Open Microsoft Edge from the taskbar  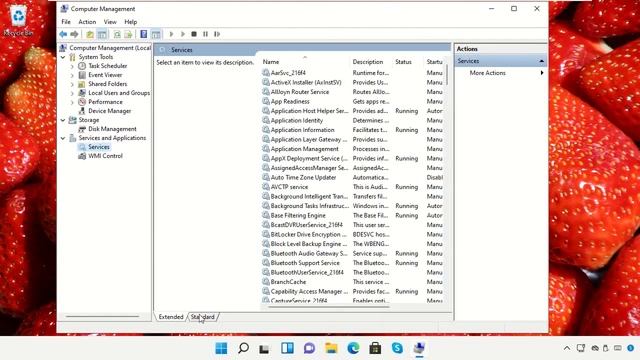coord(353,348)
